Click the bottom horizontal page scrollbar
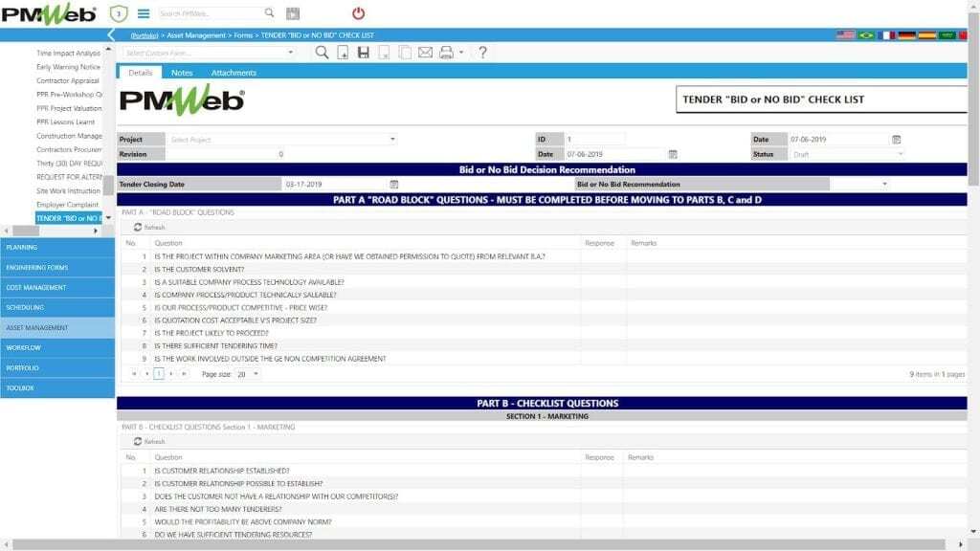980x551 pixels. click(479, 544)
